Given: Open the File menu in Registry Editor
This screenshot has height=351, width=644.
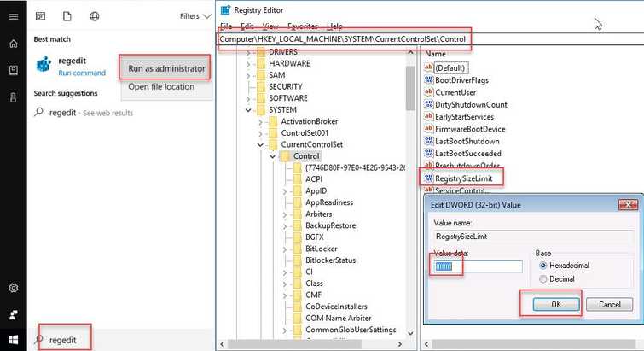Looking at the screenshot, I should [x=226, y=26].
